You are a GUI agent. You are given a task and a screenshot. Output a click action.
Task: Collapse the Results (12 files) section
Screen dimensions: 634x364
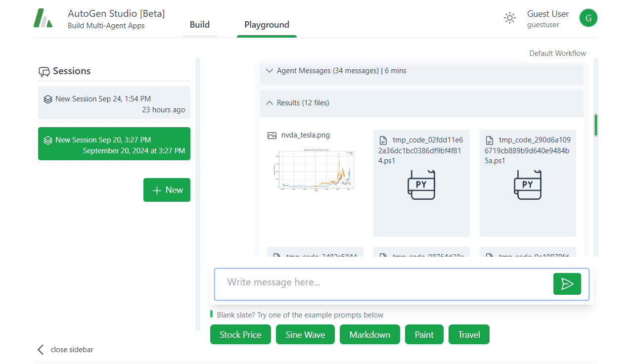tap(421, 103)
